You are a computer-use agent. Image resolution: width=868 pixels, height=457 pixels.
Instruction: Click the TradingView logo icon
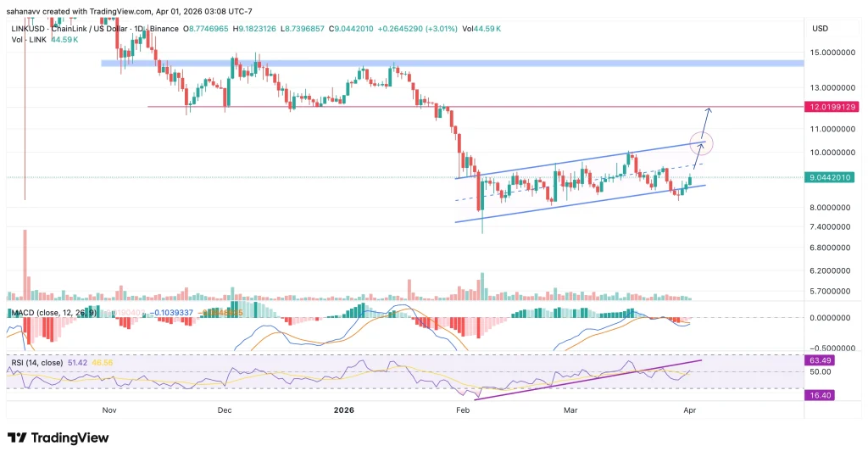click(17, 437)
